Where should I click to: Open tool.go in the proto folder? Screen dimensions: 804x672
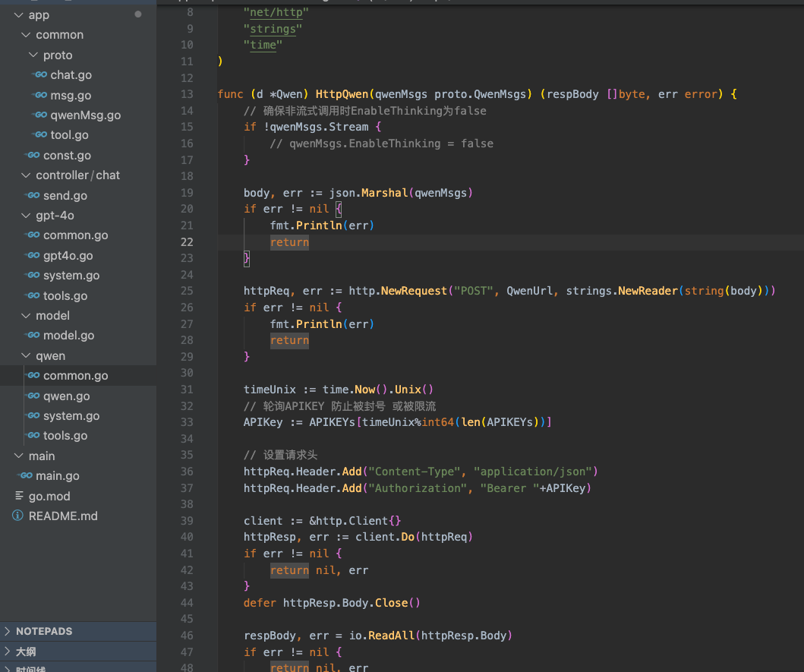pos(69,135)
